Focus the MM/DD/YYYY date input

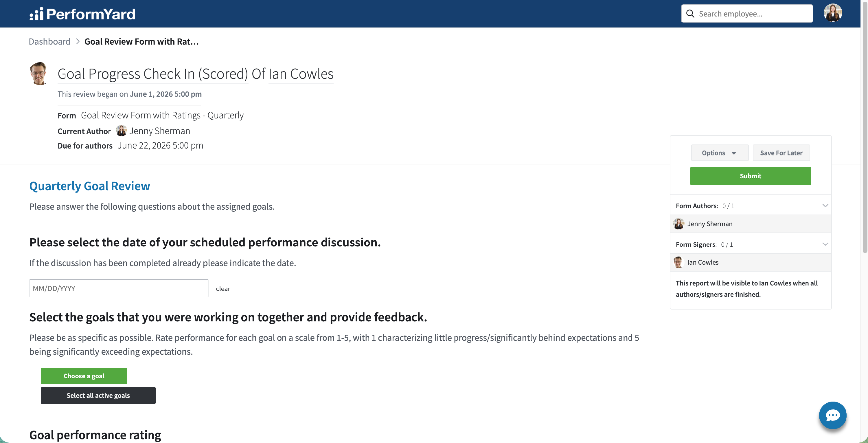click(x=119, y=288)
